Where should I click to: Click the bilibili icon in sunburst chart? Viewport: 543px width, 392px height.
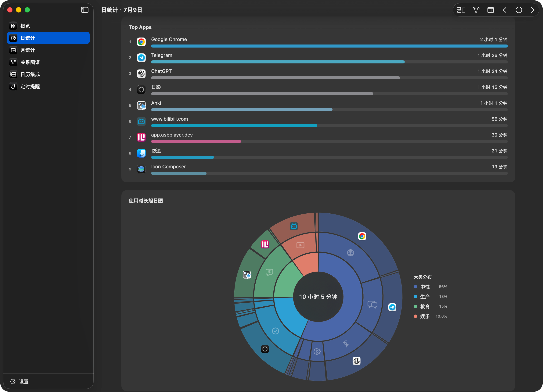click(294, 226)
